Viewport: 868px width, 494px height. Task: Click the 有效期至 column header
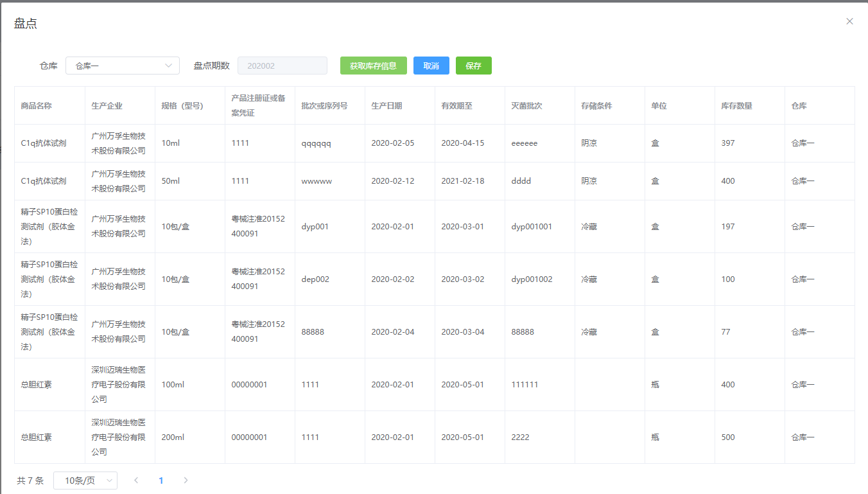[456, 106]
